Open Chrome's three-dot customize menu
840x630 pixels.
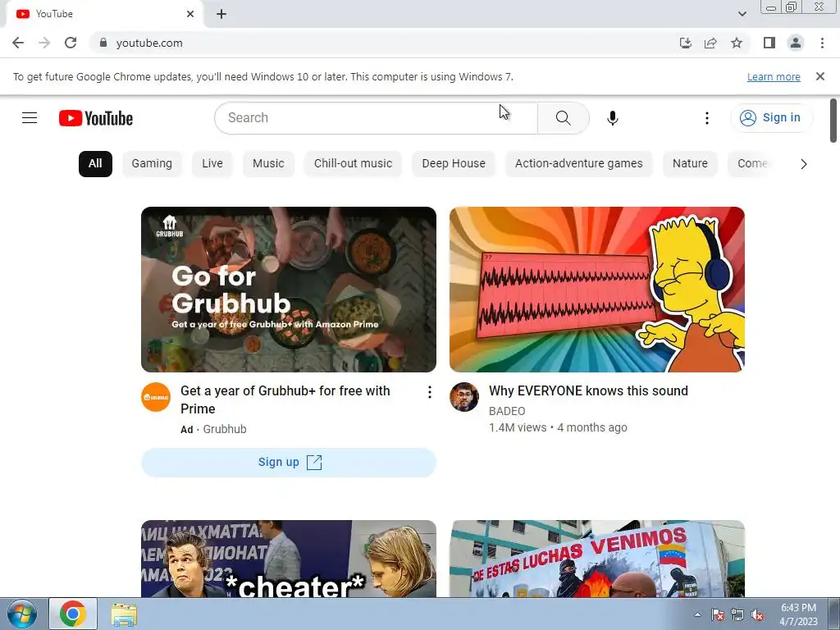click(822, 43)
